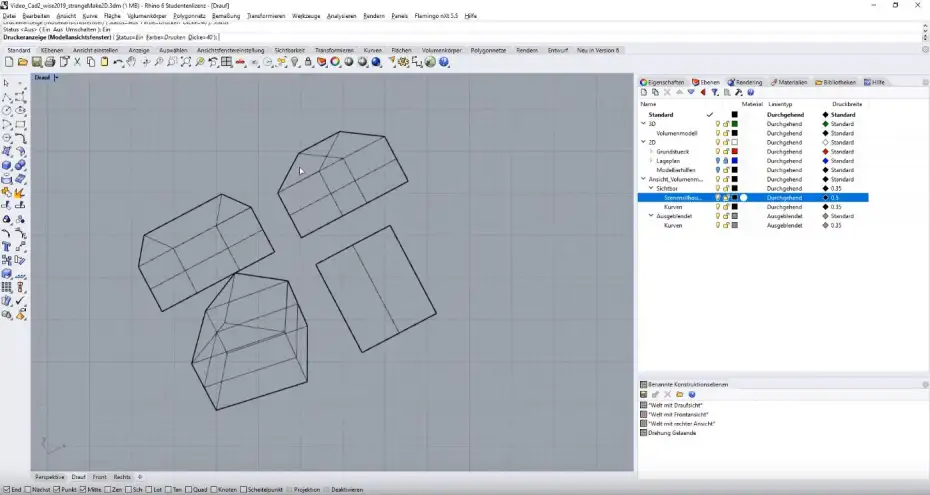The height and width of the screenshot is (495, 930).
Task: Click the new layer icon in Ebenen panel
Action: tap(644, 92)
